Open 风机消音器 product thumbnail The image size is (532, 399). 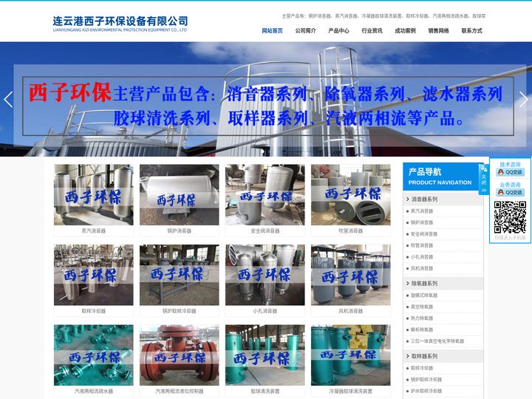pos(351,275)
